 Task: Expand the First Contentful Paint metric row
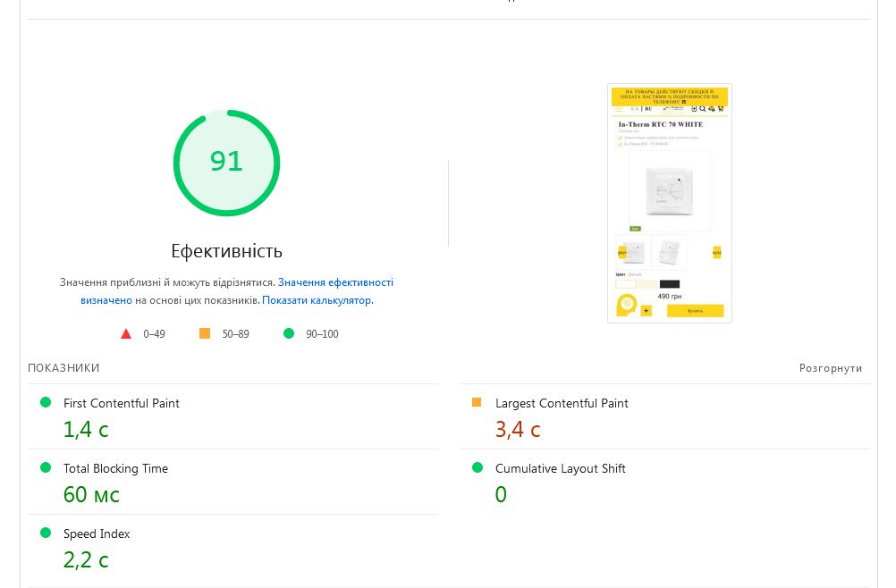(x=122, y=404)
